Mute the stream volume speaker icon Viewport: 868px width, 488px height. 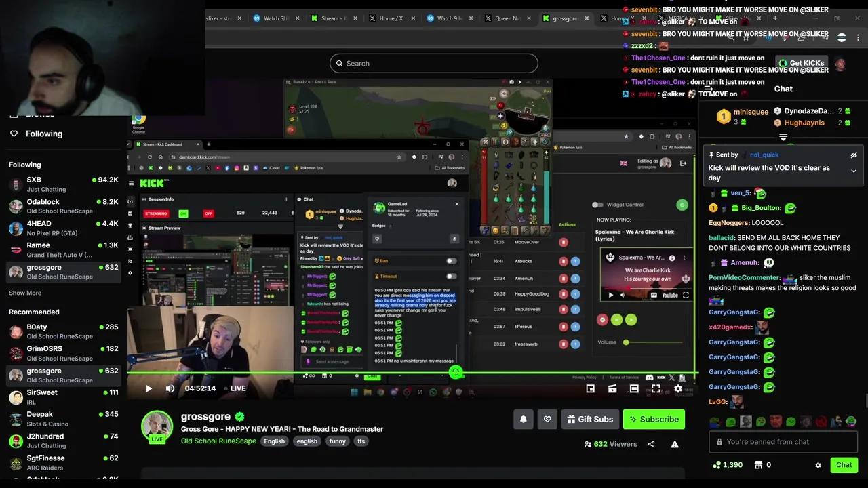point(170,388)
